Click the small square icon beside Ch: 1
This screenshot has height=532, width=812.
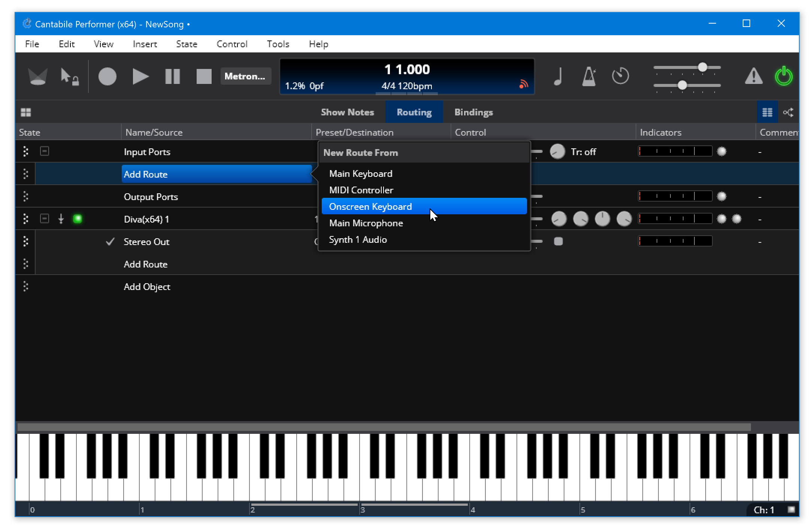pyautogui.click(x=791, y=510)
